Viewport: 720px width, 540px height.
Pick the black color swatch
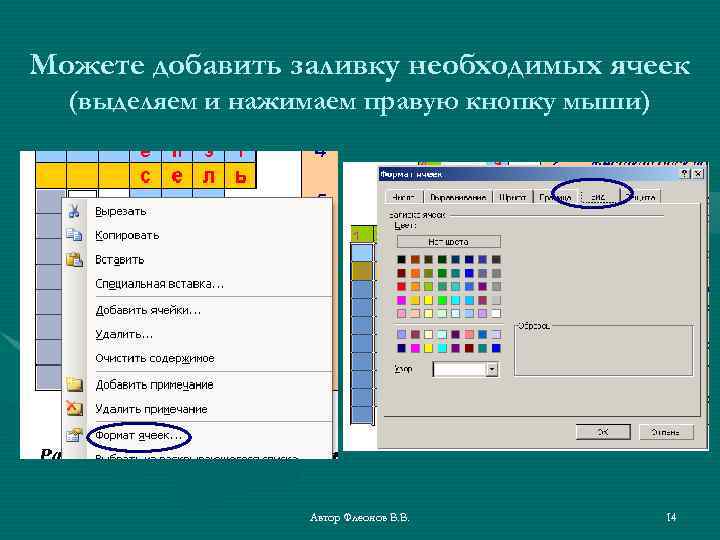tap(401, 259)
